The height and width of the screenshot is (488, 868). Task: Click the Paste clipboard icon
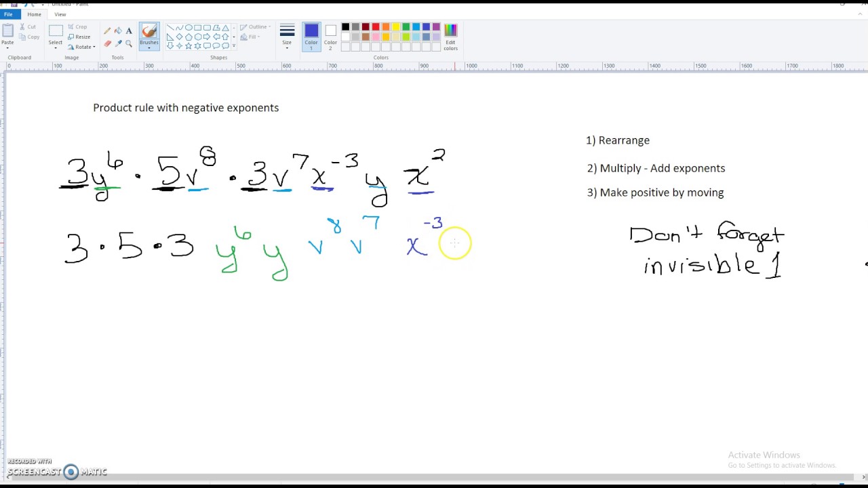point(7,30)
